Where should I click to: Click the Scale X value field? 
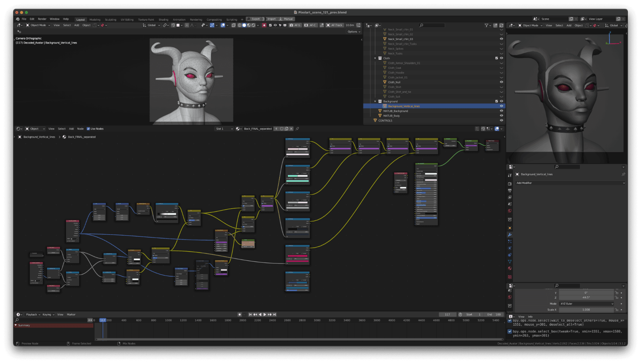(586, 310)
